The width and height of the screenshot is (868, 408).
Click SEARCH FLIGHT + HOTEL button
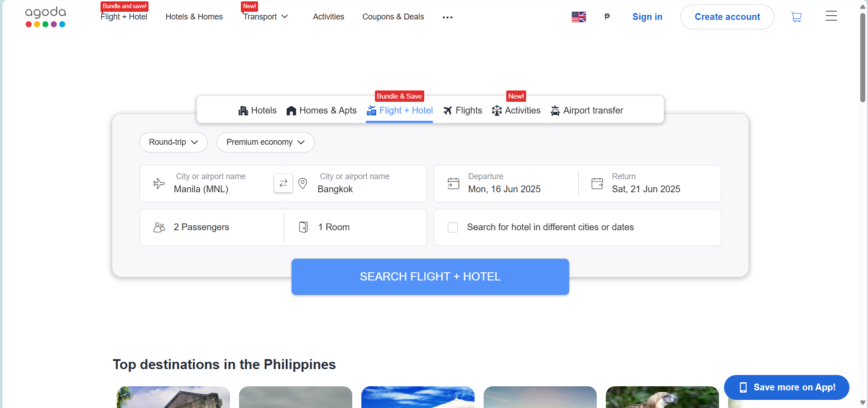pyautogui.click(x=430, y=277)
